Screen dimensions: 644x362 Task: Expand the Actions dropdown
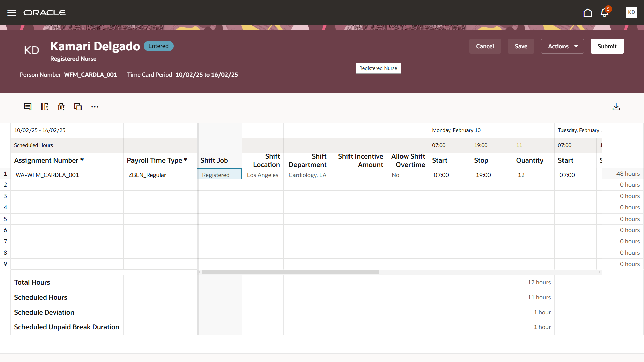click(x=562, y=46)
